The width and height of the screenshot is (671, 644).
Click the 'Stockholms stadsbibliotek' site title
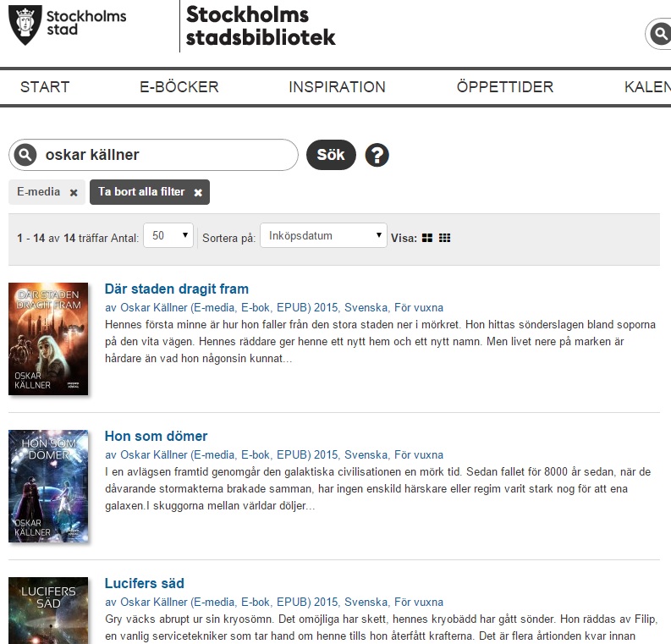pos(261,25)
